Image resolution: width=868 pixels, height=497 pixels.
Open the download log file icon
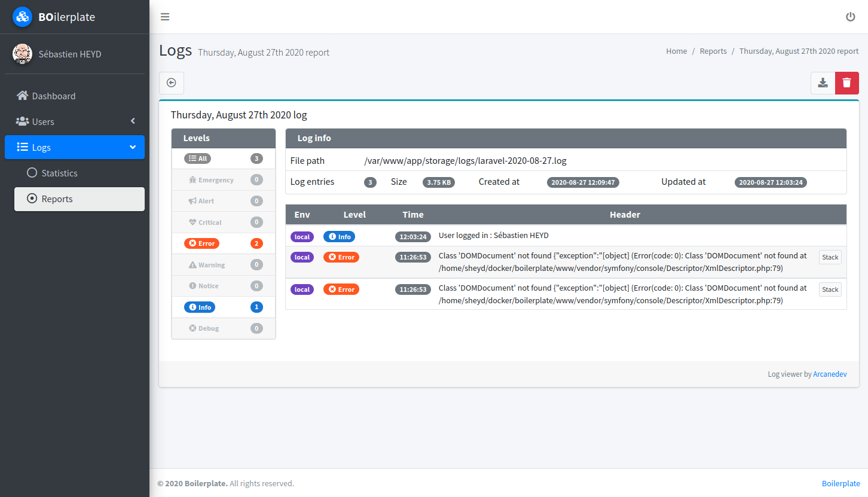(823, 83)
